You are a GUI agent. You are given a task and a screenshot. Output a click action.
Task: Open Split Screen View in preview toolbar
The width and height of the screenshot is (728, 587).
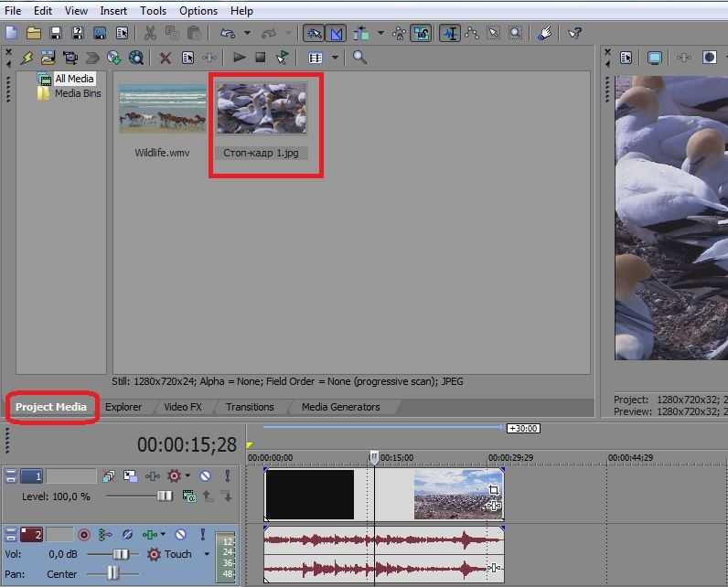[x=710, y=58]
